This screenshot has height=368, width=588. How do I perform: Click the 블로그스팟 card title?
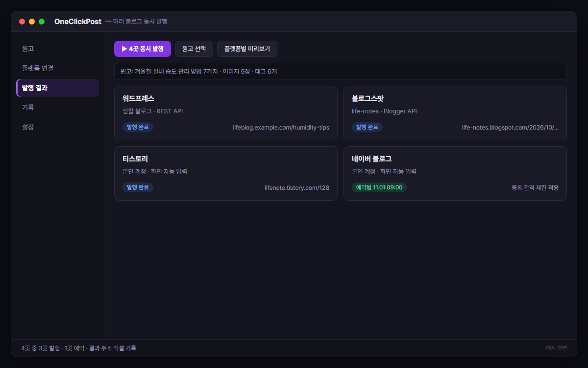pyautogui.click(x=368, y=99)
